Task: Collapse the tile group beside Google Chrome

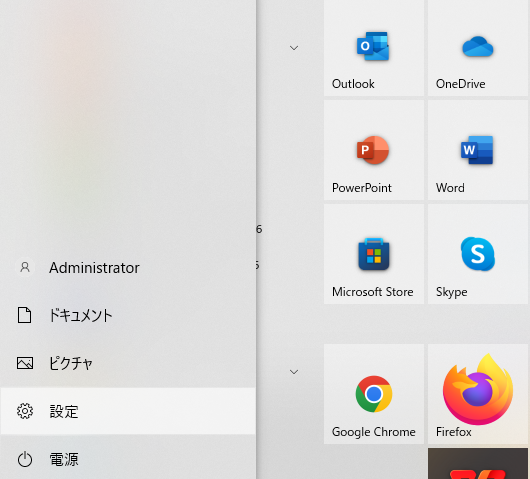Action: tap(294, 372)
